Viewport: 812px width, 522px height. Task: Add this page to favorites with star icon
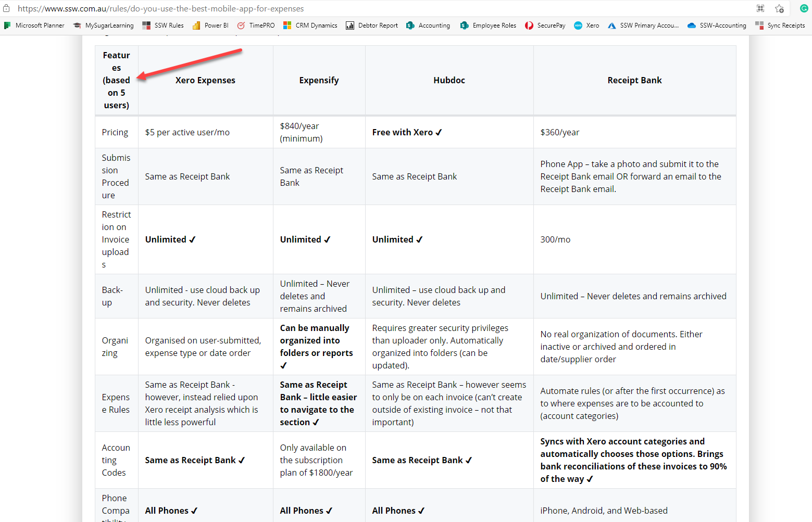click(779, 8)
